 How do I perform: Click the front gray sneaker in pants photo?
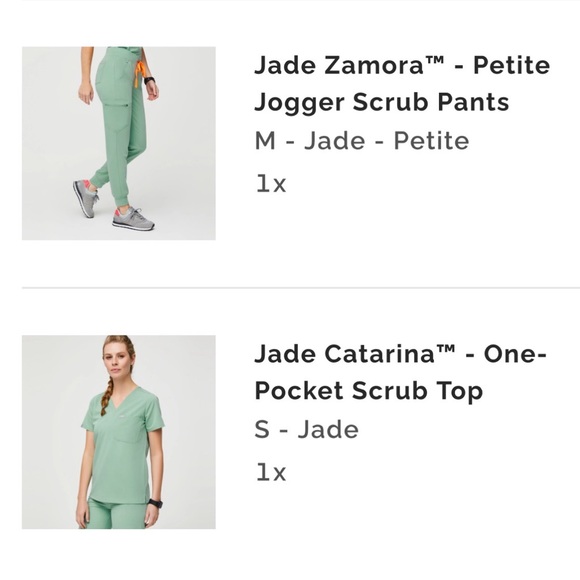coord(134,219)
